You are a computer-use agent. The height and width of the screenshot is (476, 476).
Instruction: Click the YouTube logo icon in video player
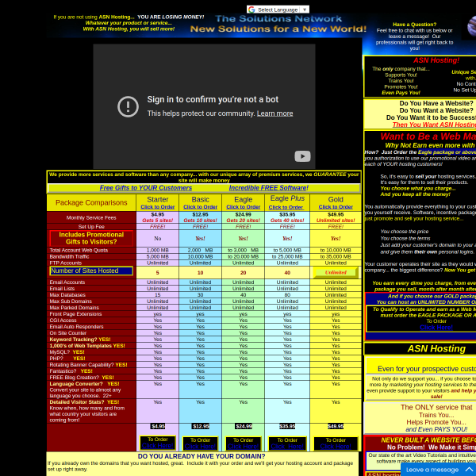(x=302, y=156)
